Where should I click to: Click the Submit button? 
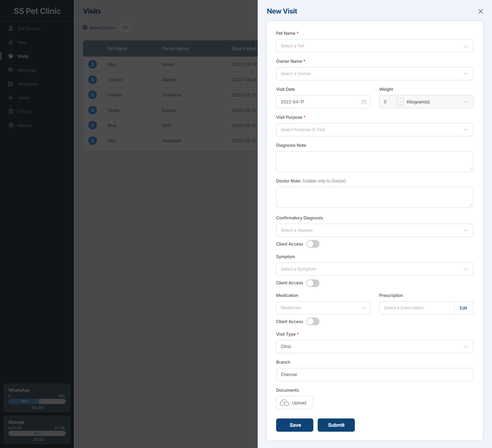[x=336, y=425]
